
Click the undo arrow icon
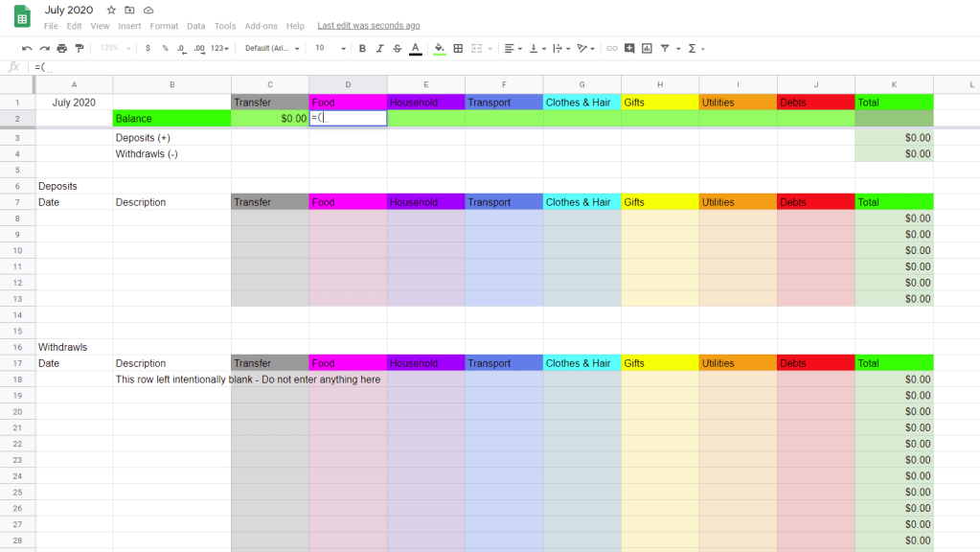point(27,48)
